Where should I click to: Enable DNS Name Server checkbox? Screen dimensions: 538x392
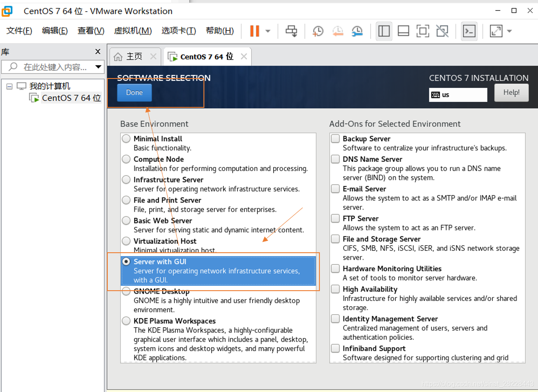(335, 159)
